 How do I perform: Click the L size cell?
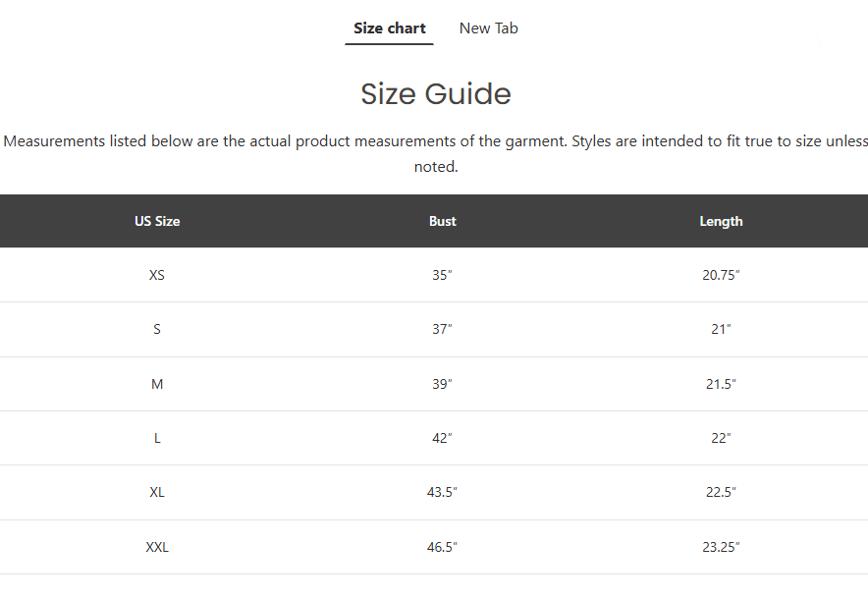[157, 438]
